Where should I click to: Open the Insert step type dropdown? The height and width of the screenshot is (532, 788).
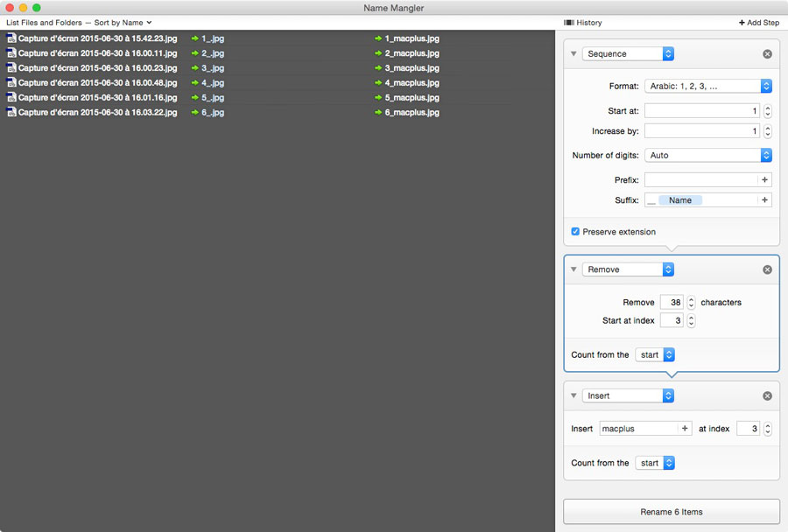click(x=628, y=395)
